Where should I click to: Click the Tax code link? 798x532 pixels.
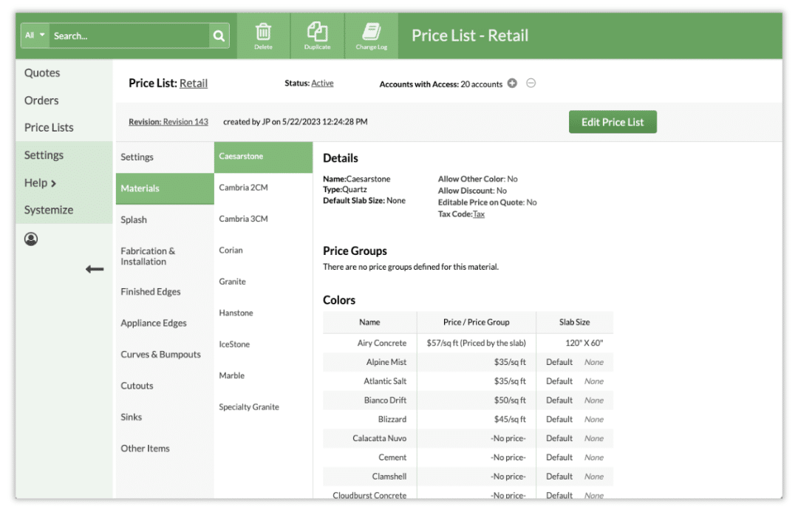tap(479, 214)
